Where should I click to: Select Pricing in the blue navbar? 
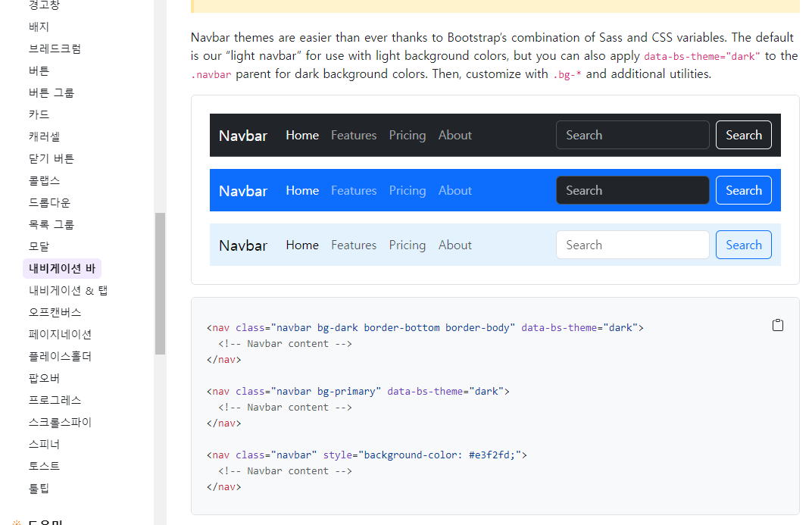click(408, 191)
